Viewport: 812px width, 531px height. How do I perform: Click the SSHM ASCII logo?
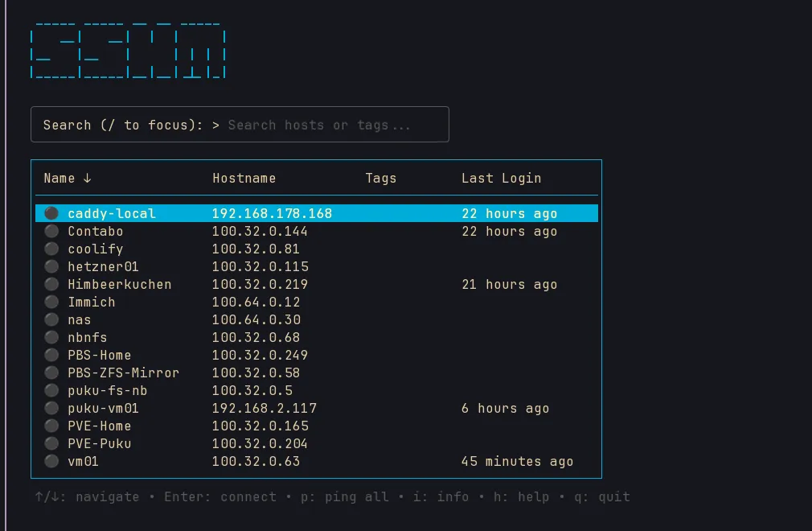[128, 51]
